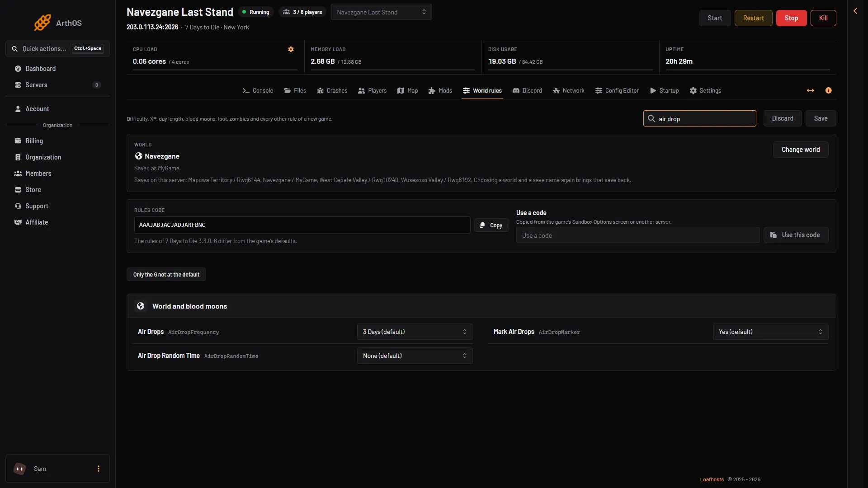The width and height of the screenshot is (868, 488).
Task: Click Change world button
Action: click(801, 150)
